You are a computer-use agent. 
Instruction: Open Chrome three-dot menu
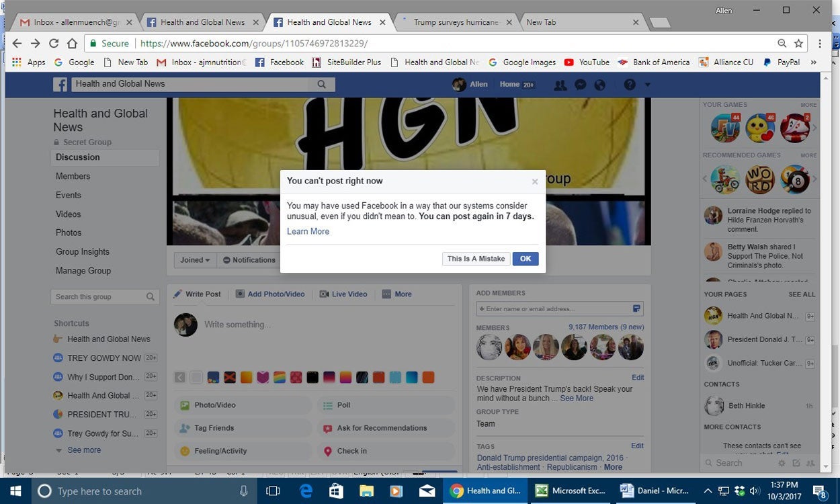tap(820, 43)
